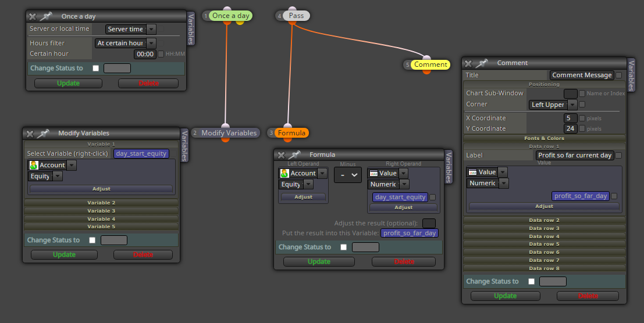644x323 pixels.
Task: Enable the HH:MM checkbox beside Certain hour
Action: (x=161, y=53)
